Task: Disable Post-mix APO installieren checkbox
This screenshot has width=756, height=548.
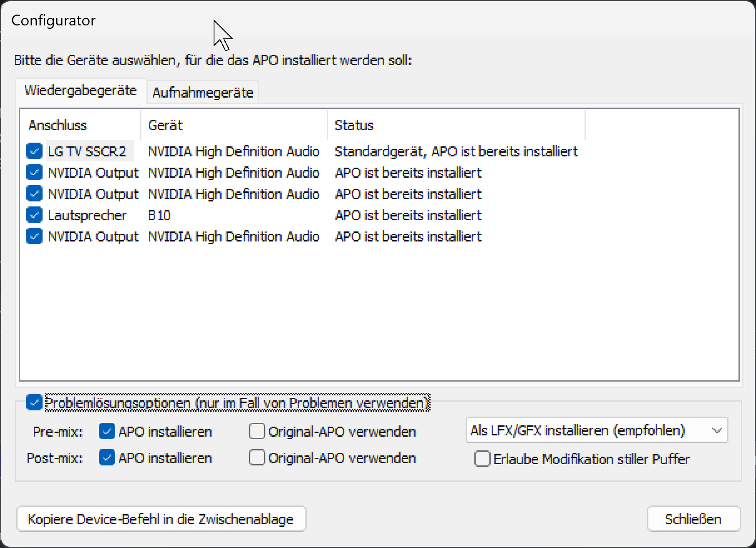Action: coord(107,458)
